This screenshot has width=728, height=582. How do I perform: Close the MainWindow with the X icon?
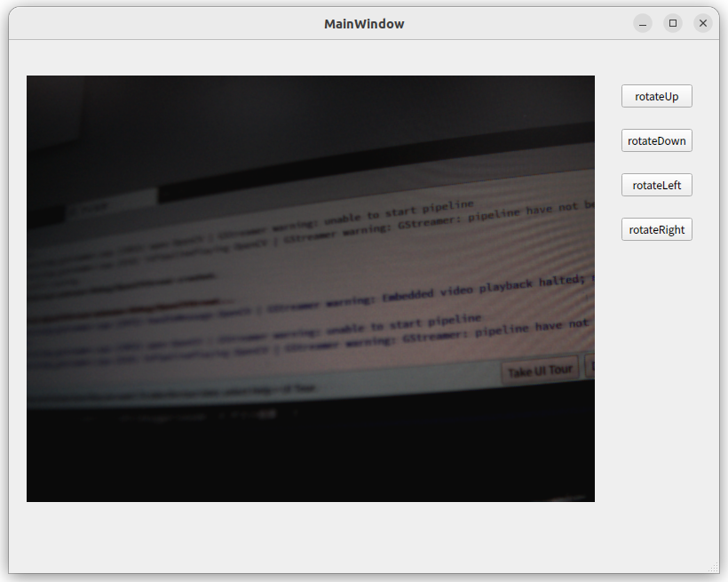pyautogui.click(x=703, y=23)
